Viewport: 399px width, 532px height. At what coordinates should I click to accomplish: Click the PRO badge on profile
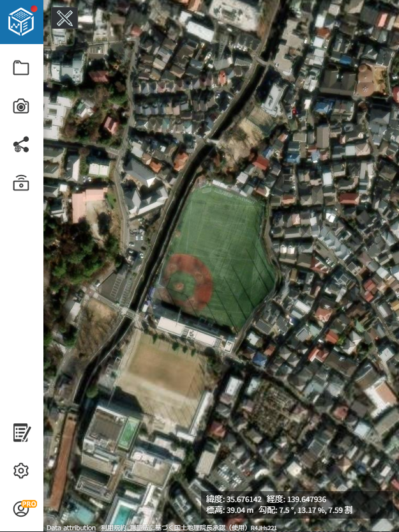29,504
